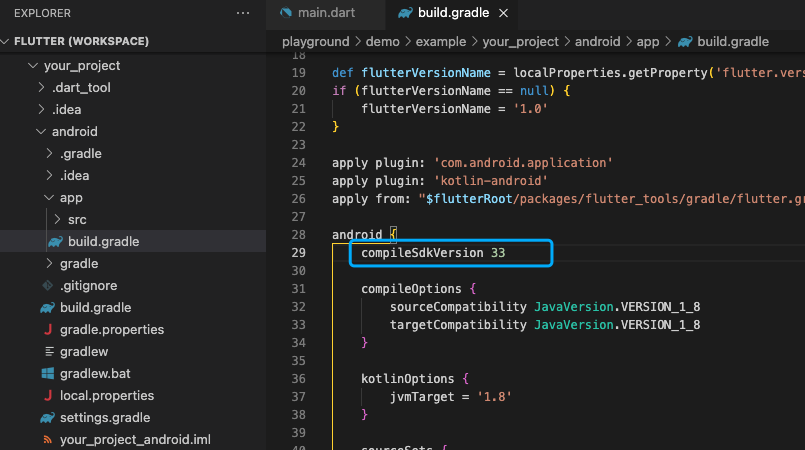Click the settings.gradle elephant icon

click(47, 418)
